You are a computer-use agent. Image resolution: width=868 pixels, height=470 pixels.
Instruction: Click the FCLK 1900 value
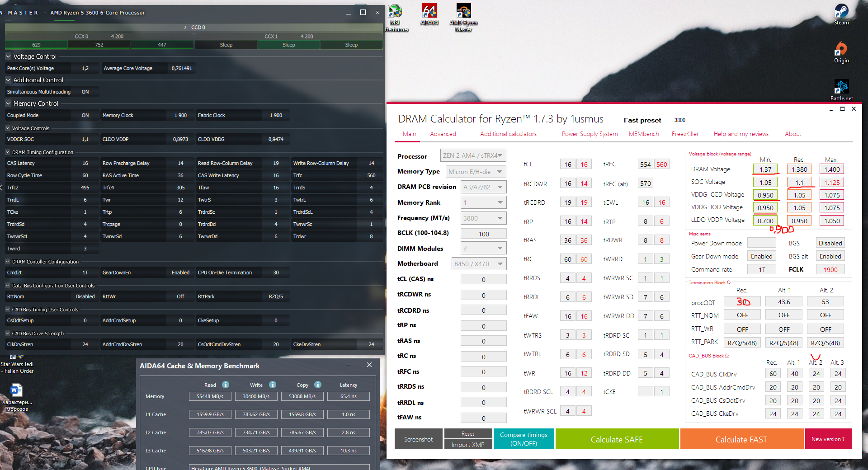coord(830,269)
